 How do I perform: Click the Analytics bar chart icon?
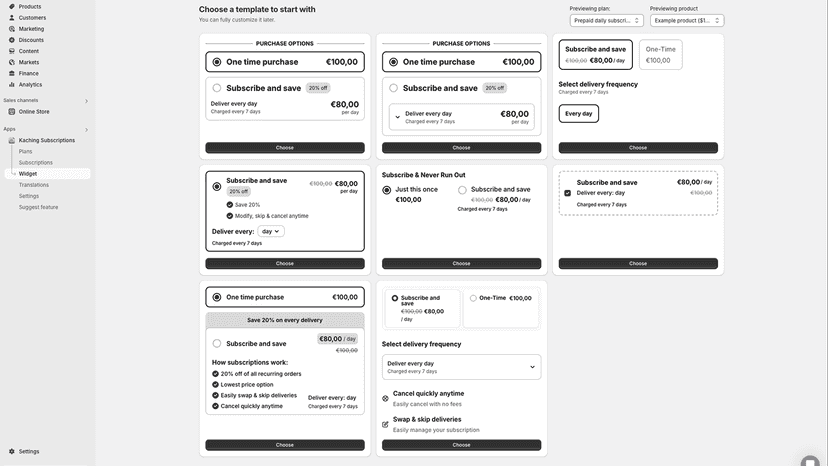(12, 84)
